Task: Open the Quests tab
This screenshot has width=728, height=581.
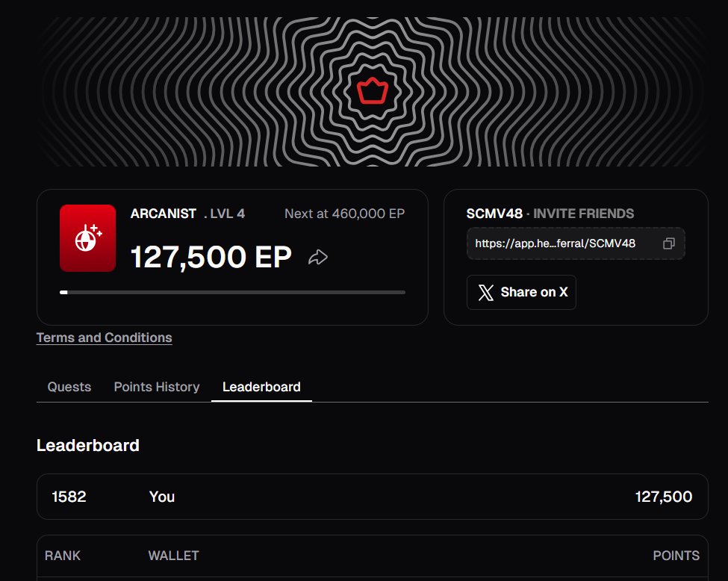Action: [x=69, y=387]
